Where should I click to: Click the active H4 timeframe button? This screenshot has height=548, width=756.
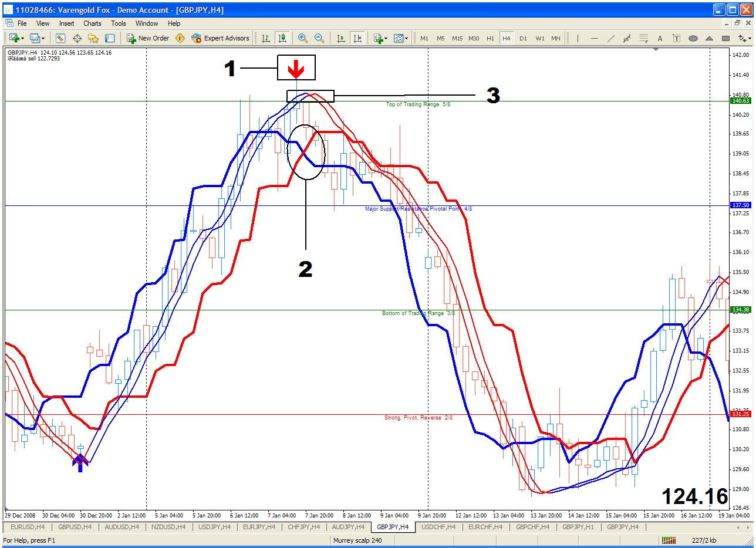coord(506,38)
